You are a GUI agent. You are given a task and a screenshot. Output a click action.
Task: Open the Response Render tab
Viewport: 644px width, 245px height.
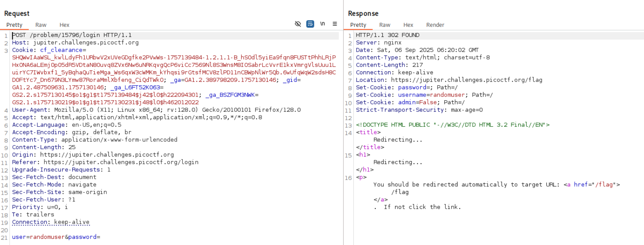(435, 25)
